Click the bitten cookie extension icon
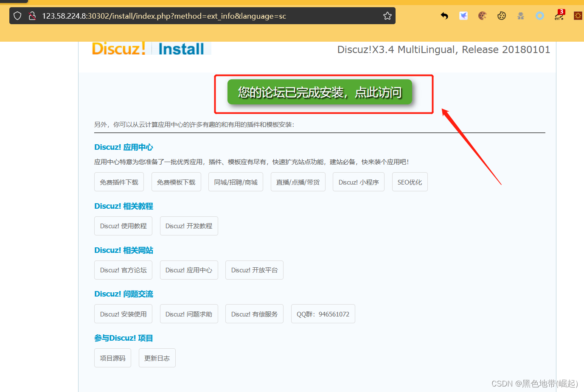The height and width of the screenshot is (392, 584). (482, 16)
